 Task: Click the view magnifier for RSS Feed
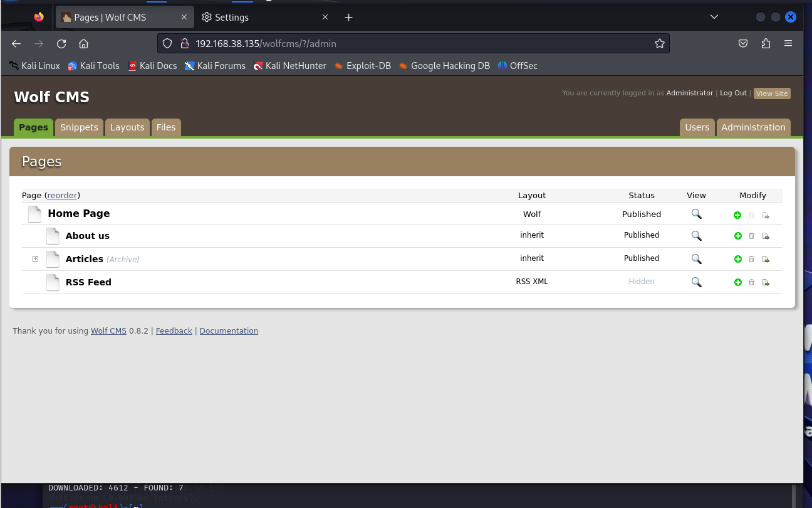696,282
